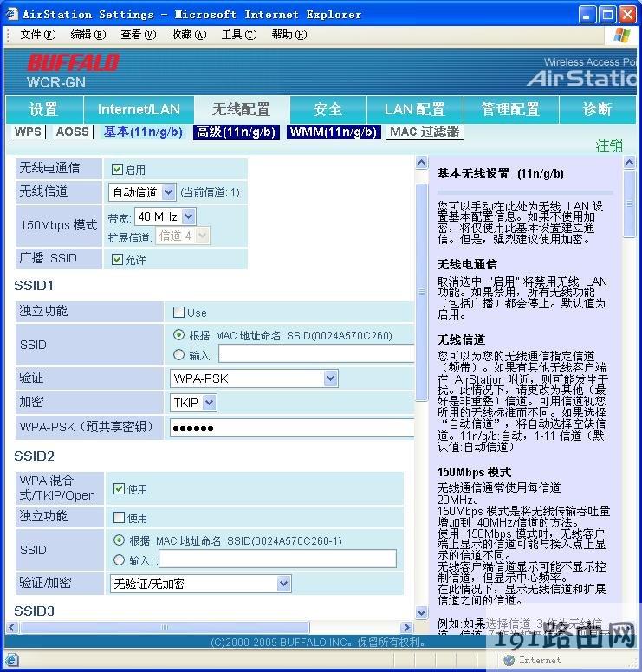Viewport: 642px width, 672px height.
Task: Open the WMM(11n/g/b) sub-page
Action: tap(334, 132)
